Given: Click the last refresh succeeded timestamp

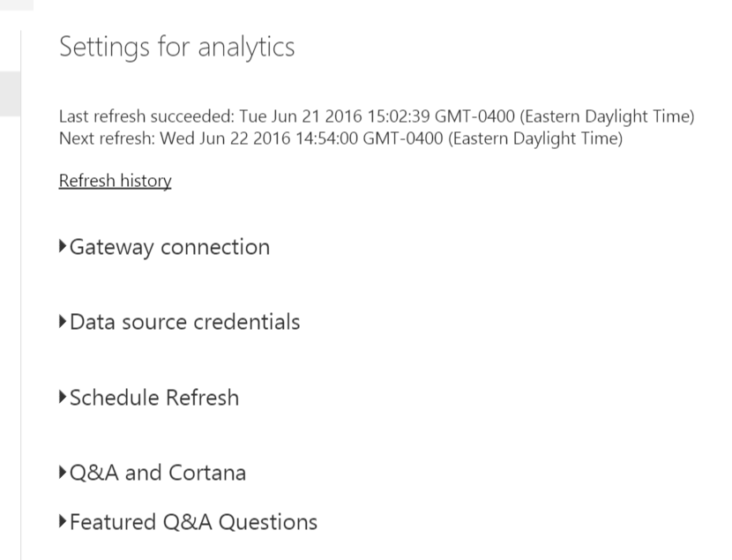Looking at the screenshot, I should (376, 116).
